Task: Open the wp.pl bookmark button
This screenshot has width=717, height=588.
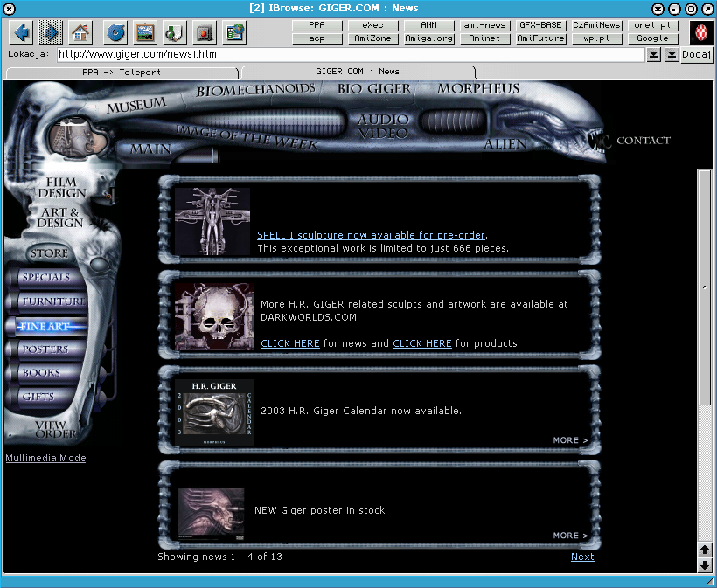Action: (x=596, y=38)
